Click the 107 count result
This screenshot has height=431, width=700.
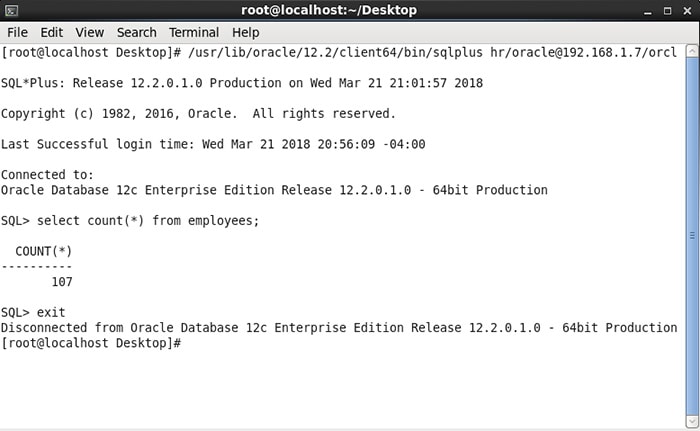click(x=61, y=283)
